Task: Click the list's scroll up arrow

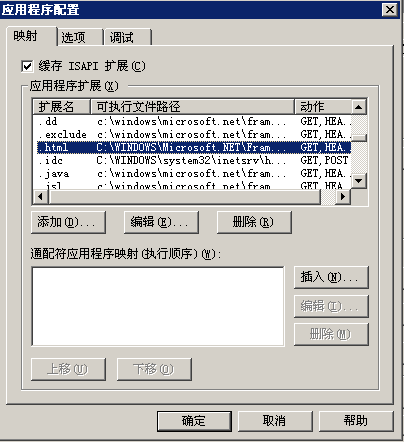Action: pos(359,107)
